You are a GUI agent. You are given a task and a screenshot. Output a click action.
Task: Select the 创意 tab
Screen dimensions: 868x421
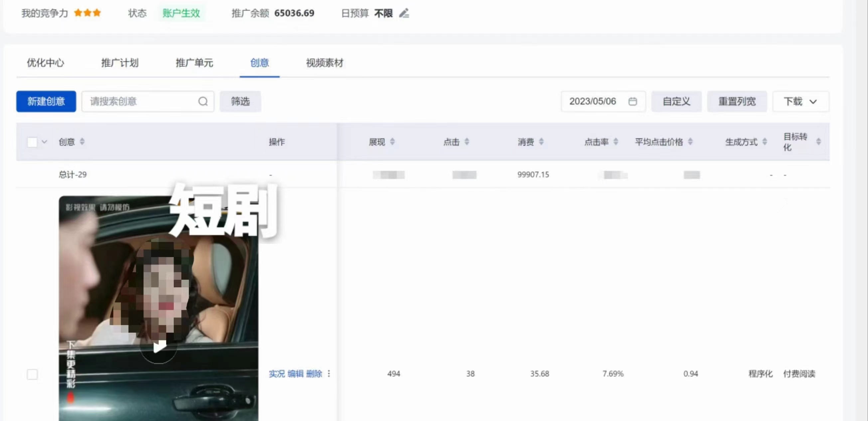tap(259, 63)
